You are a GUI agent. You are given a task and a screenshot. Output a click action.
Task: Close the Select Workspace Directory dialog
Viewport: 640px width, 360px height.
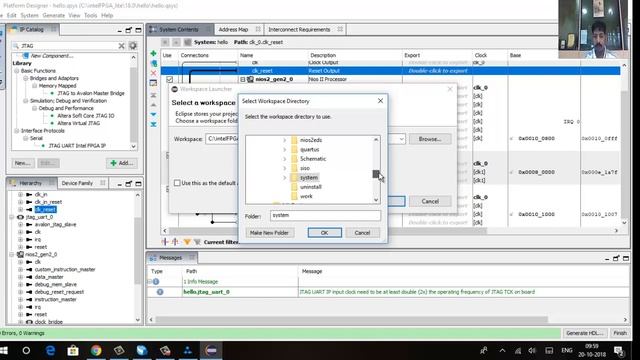380,101
